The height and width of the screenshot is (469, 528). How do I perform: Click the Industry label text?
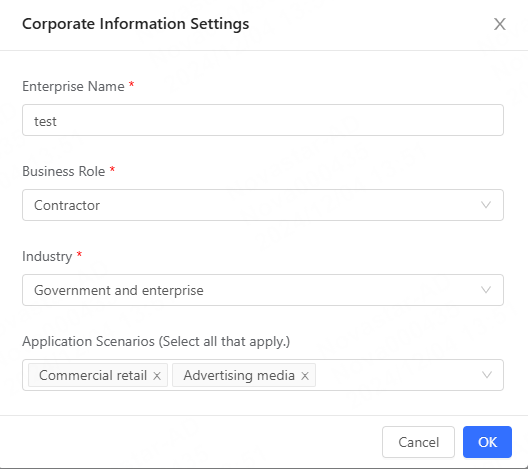pos(47,257)
